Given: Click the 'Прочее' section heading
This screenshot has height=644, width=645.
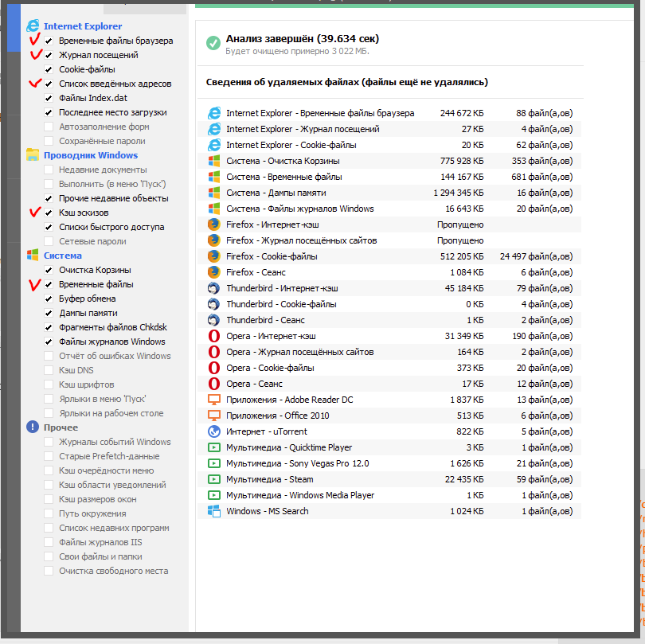Looking at the screenshot, I should point(61,427).
